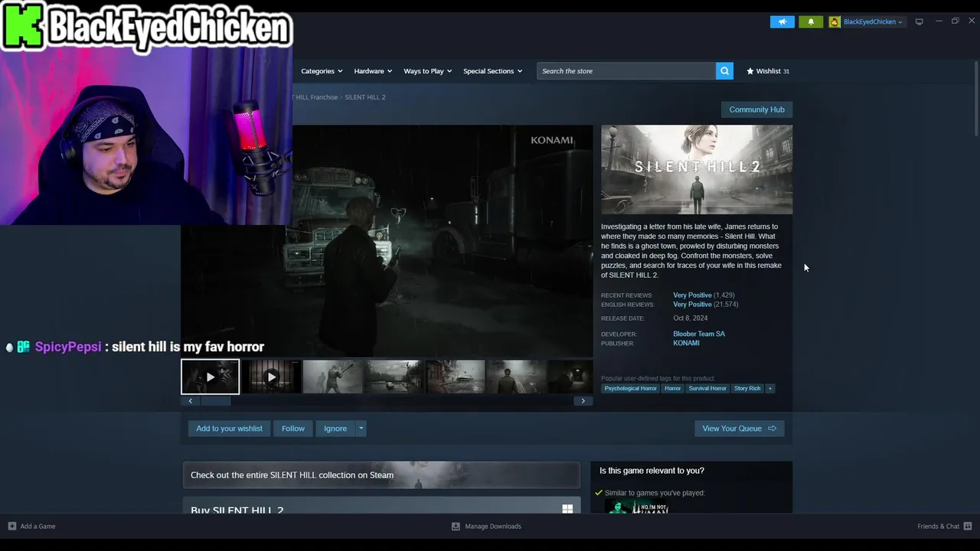
Task: Click the store search input field
Action: pyautogui.click(x=626, y=71)
